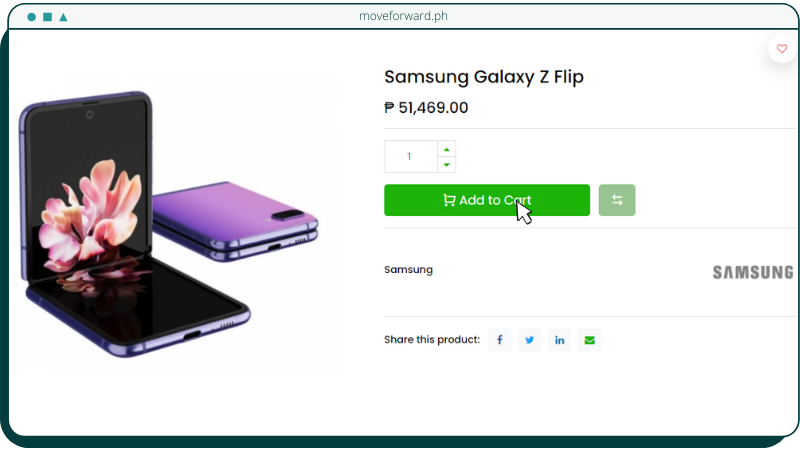800x450 pixels.
Task: Decrease quantity with down arrow
Action: click(447, 164)
